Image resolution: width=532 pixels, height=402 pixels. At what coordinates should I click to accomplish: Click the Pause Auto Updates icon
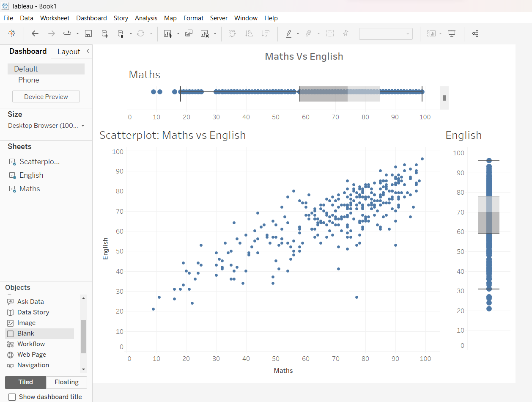pos(121,34)
